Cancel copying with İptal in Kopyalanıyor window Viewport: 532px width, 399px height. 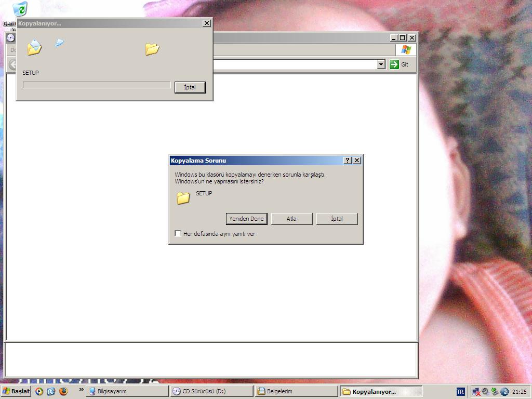[x=190, y=87]
